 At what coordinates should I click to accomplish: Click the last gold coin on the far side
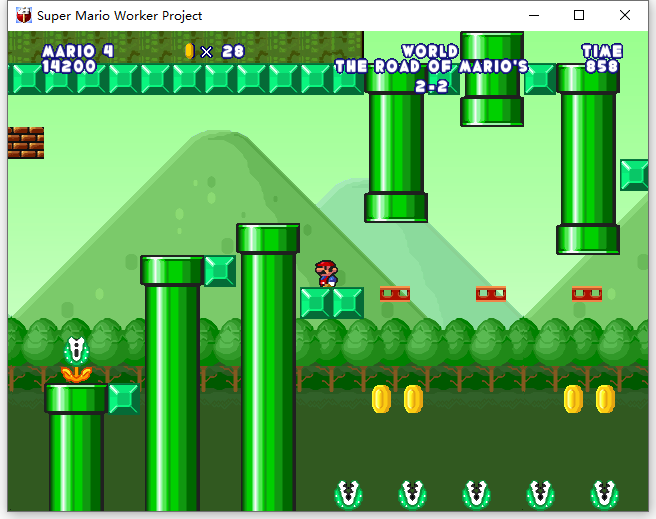point(605,399)
